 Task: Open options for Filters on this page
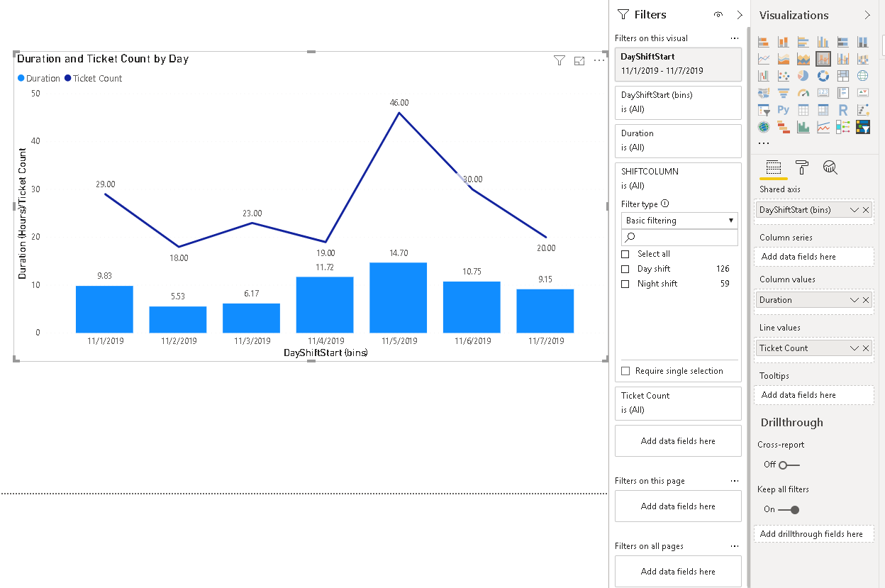(735, 481)
